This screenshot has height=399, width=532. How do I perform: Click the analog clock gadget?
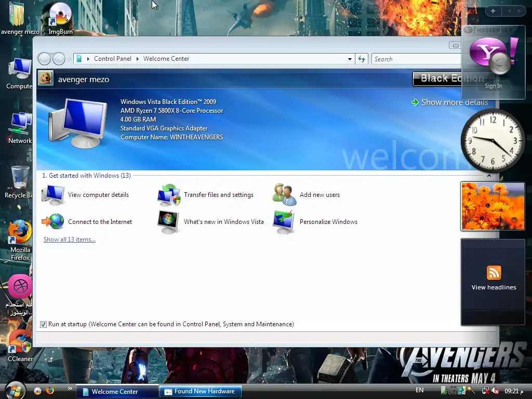493,140
